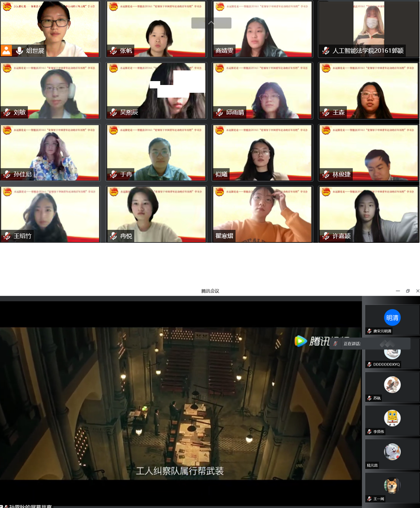Click the 明清 blue avatar circle
The image size is (420, 508).
click(x=392, y=318)
